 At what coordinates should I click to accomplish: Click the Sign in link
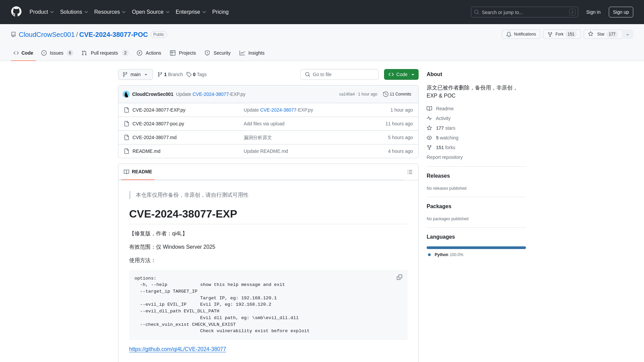(593, 12)
